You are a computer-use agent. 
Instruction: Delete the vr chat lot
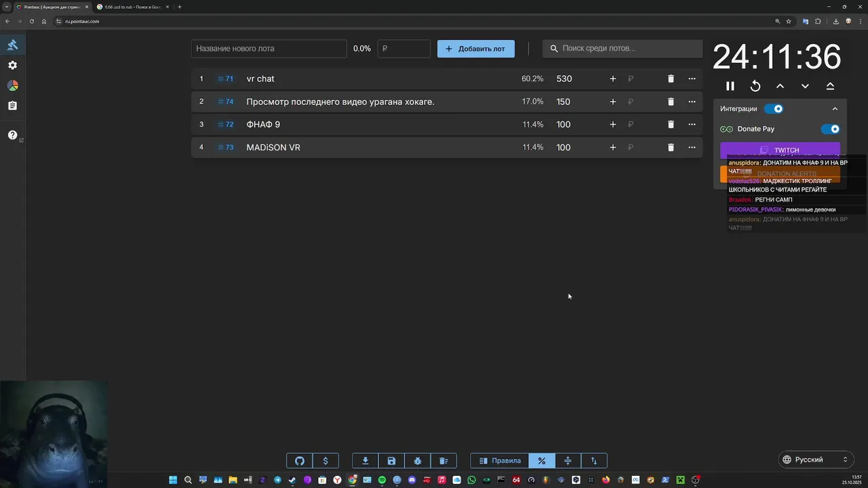671,79
